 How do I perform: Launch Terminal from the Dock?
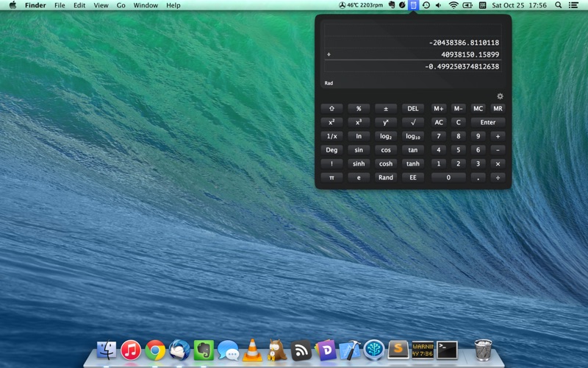[448, 350]
